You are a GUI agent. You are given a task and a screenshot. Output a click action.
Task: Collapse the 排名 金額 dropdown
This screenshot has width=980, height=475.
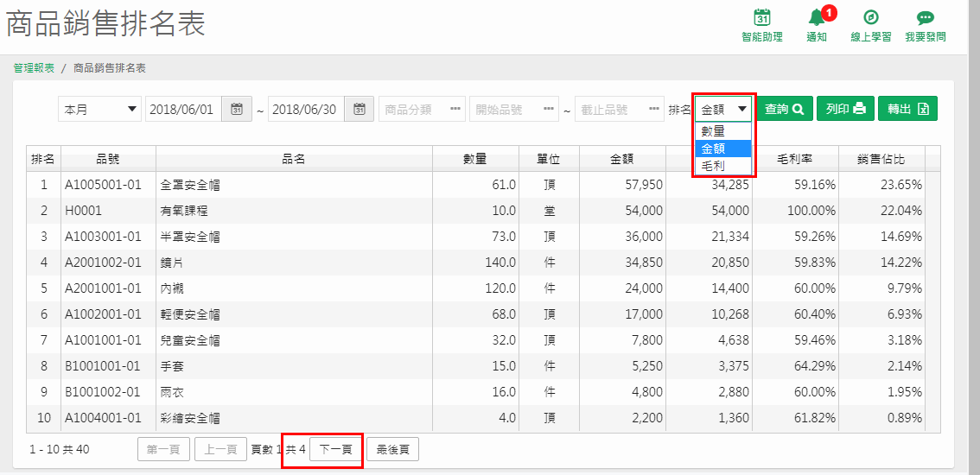click(723, 109)
